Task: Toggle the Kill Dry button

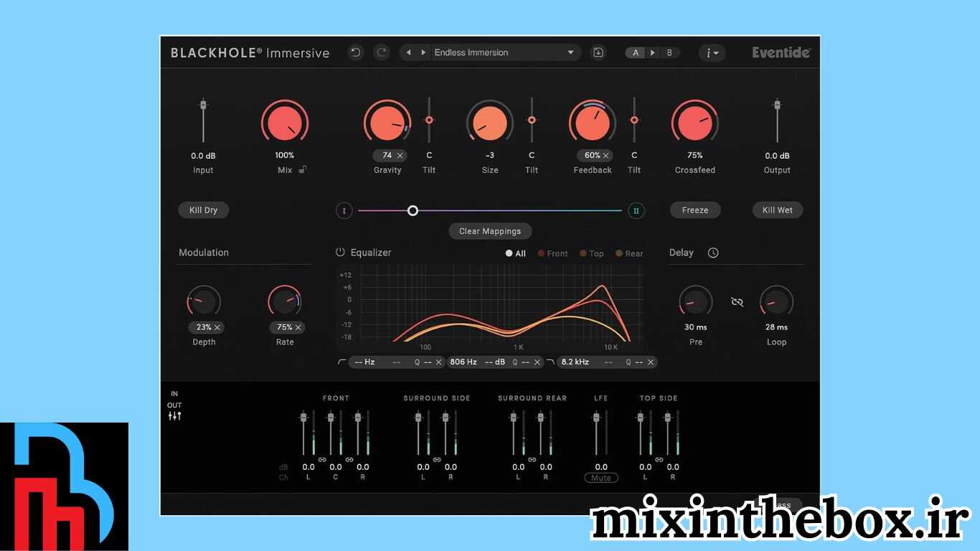Action: (x=203, y=210)
